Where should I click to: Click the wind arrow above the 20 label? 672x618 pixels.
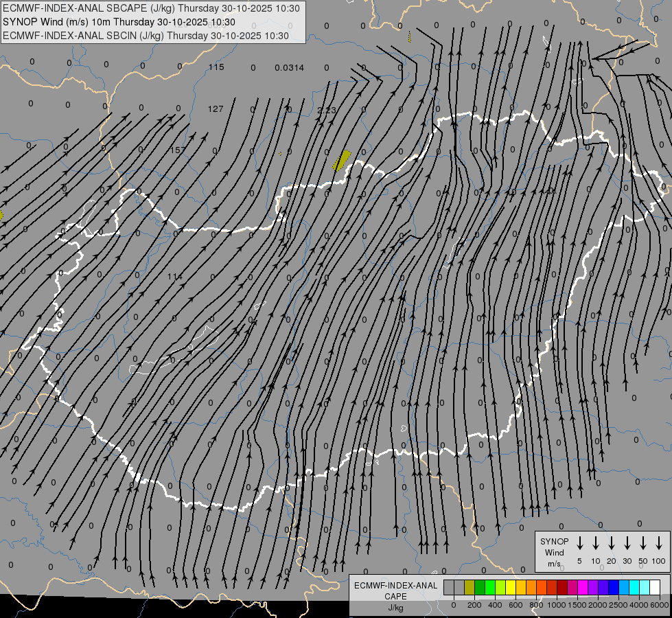[x=611, y=543]
